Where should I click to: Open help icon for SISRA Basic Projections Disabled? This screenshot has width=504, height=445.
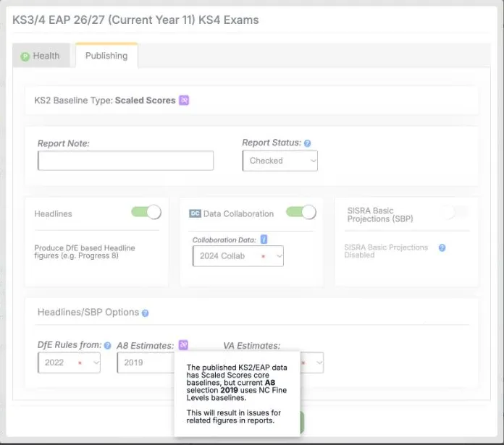click(442, 247)
